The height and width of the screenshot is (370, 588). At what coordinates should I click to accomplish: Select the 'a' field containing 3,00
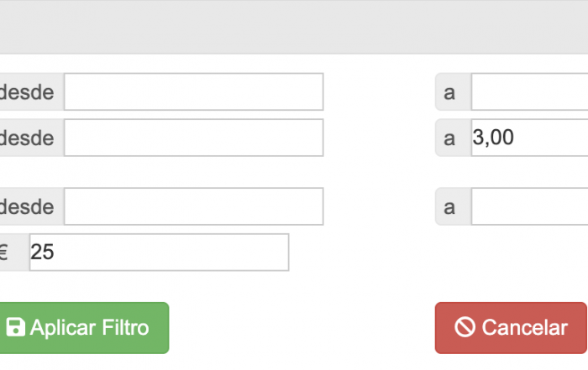tap(529, 138)
